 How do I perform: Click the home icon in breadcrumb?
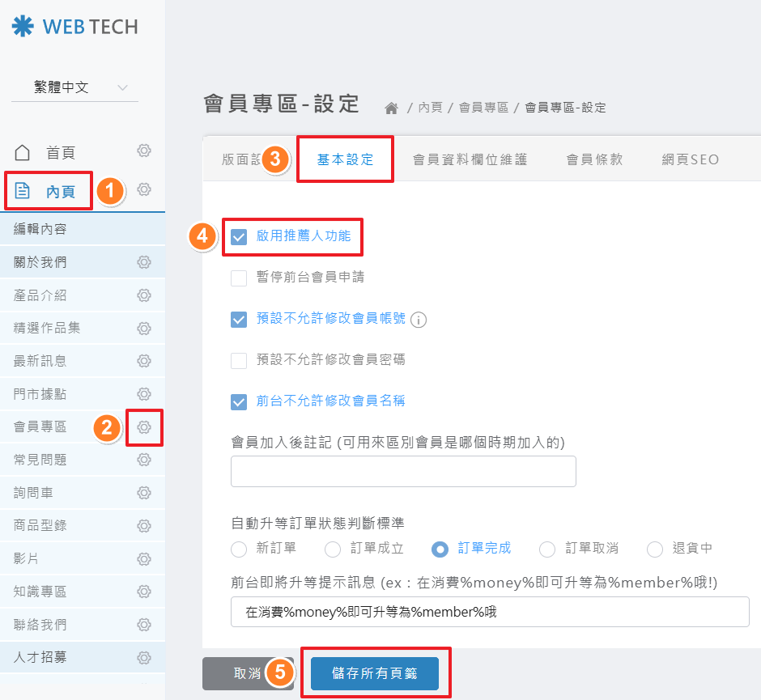click(x=392, y=108)
